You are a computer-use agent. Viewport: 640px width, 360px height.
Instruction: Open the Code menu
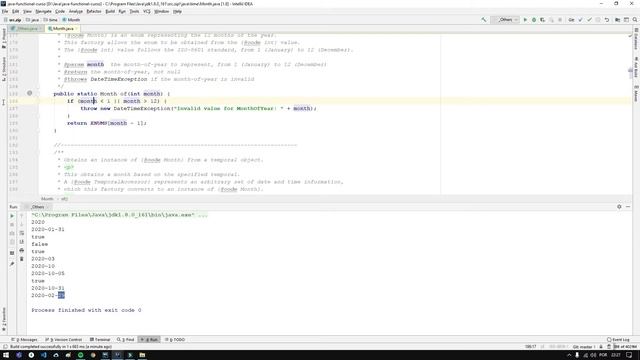tap(60, 11)
